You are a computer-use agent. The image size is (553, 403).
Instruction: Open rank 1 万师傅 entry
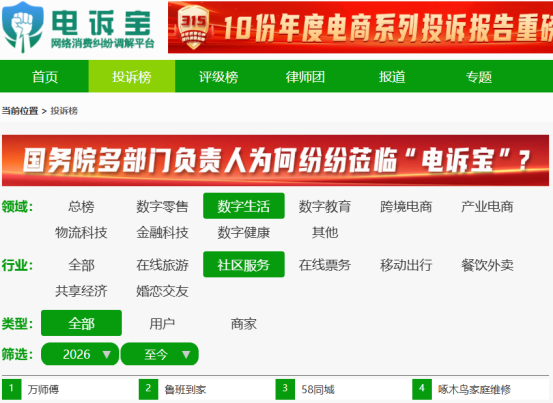point(43,390)
